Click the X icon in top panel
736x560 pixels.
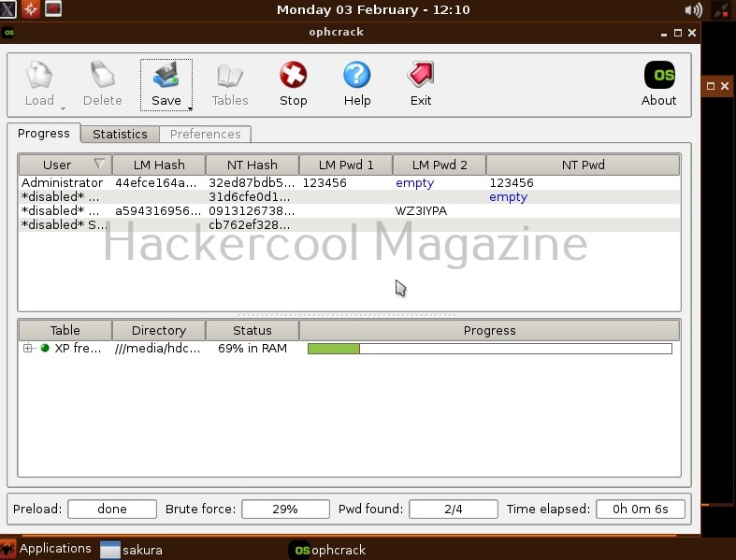click(x=8, y=9)
